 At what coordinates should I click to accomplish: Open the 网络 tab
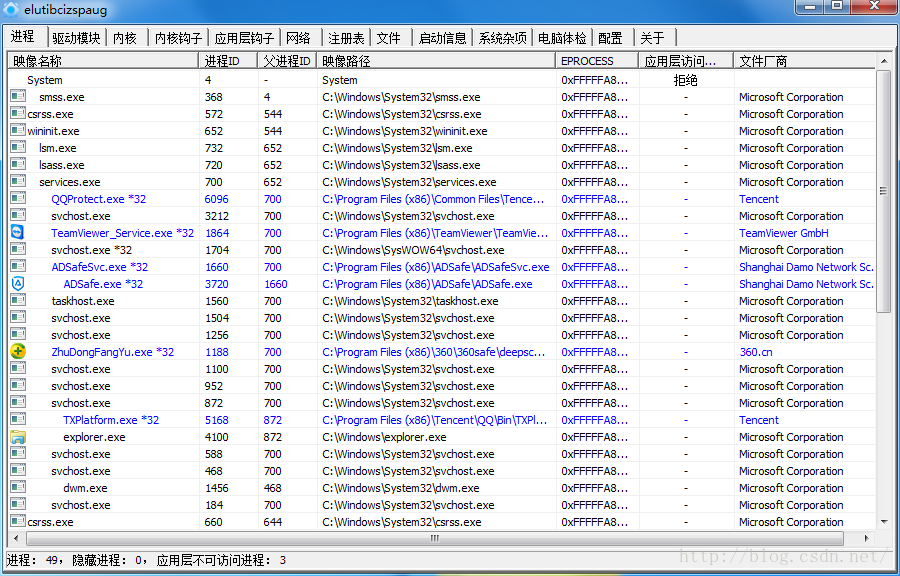(298, 38)
